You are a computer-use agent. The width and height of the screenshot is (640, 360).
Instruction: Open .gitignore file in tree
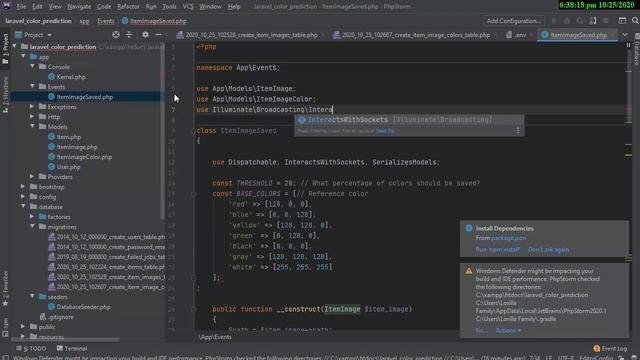[61, 317]
